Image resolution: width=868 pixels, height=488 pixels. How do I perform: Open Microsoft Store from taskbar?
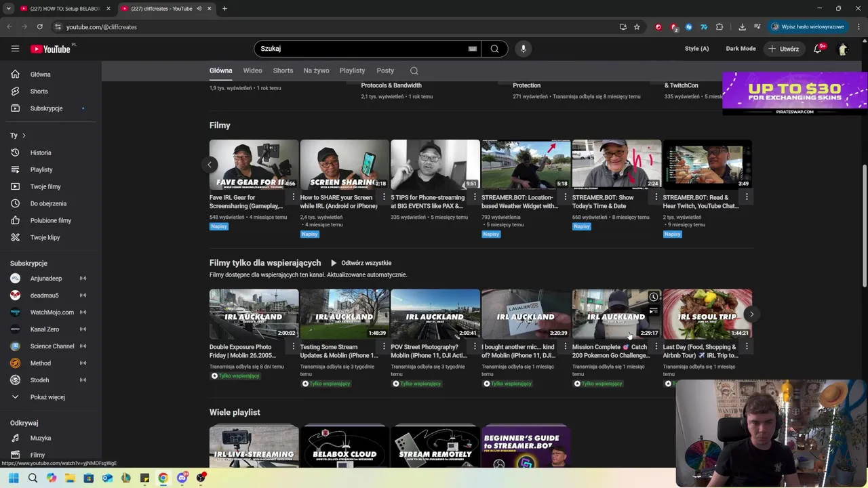89,478
